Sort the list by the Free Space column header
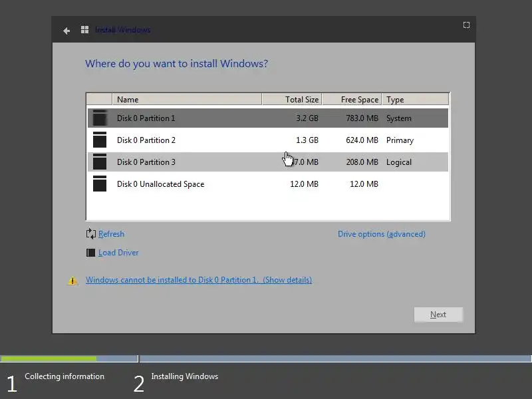 click(352, 99)
